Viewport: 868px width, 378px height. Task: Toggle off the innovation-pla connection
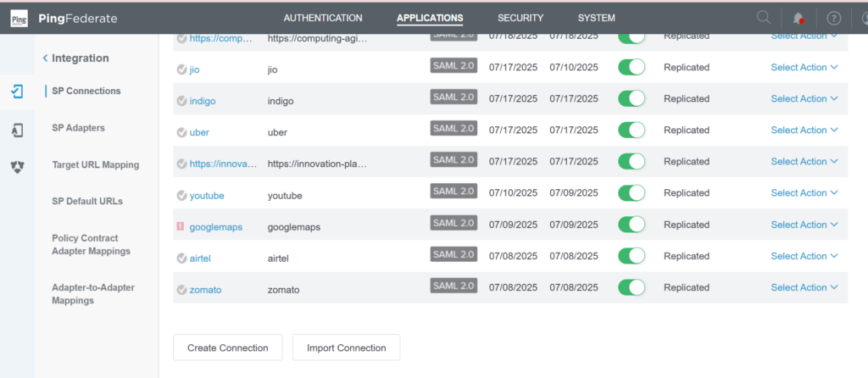632,162
